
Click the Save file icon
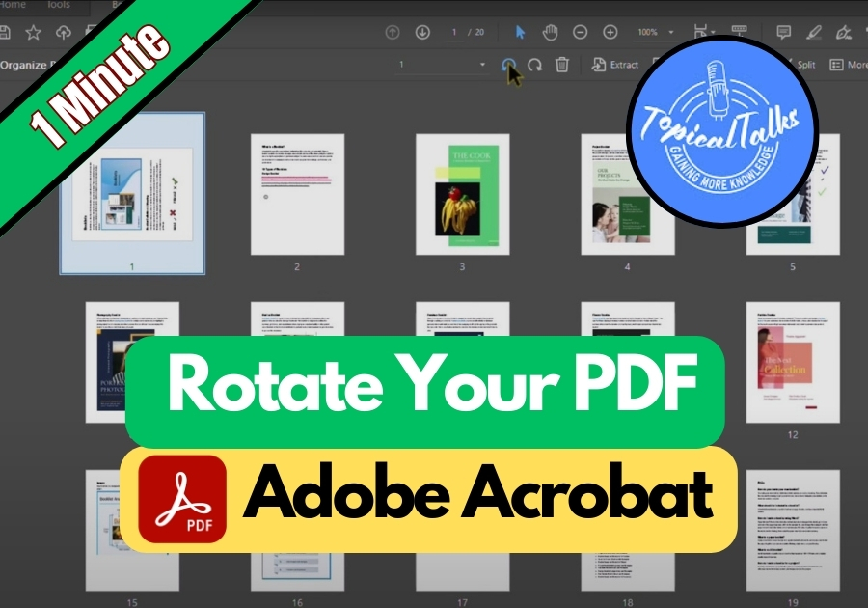coord(4,32)
